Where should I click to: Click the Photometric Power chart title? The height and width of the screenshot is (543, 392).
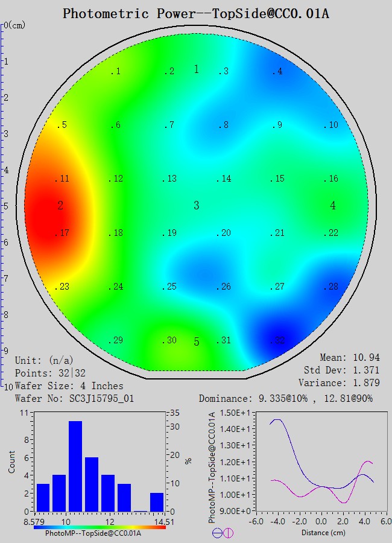tap(196, 13)
